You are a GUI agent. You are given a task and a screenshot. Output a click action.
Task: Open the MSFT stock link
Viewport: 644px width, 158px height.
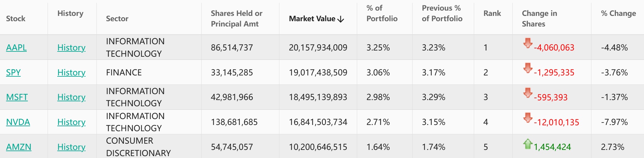click(x=17, y=97)
